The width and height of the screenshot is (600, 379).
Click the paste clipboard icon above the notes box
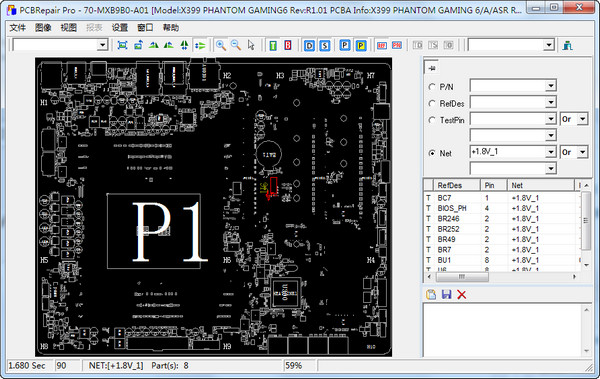pos(431,294)
